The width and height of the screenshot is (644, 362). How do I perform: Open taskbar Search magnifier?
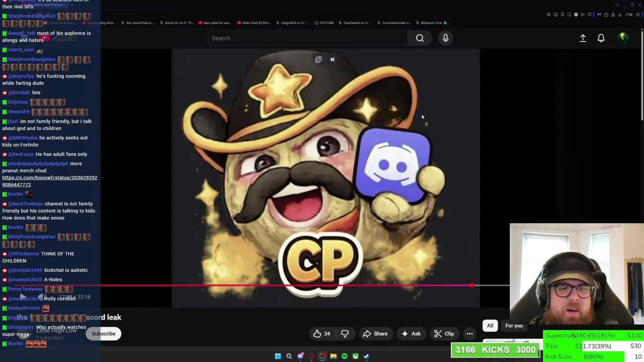[289, 356]
